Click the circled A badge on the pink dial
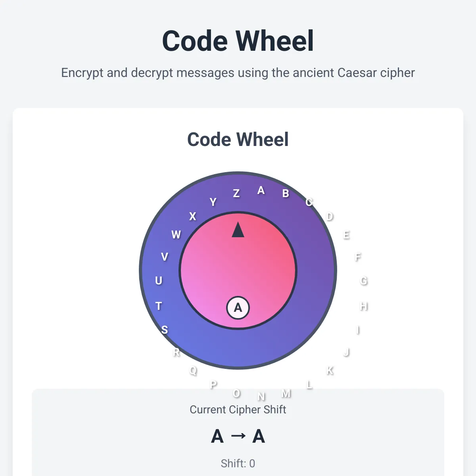This screenshot has height=476, width=476. [x=238, y=307]
